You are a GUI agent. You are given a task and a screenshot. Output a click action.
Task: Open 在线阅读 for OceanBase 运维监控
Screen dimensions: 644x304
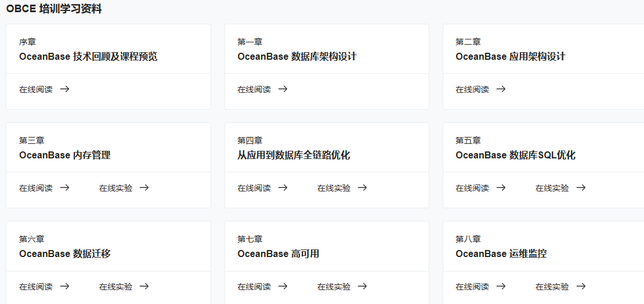(x=472, y=287)
